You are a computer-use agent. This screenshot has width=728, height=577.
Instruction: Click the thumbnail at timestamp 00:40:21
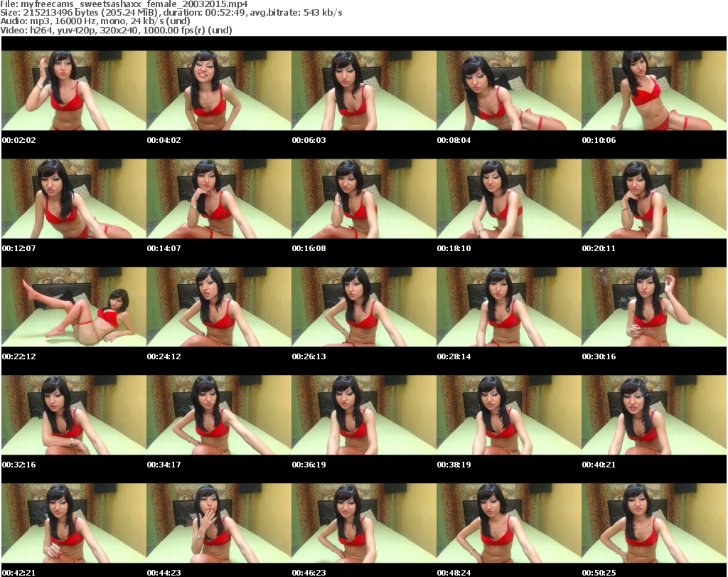coord(654,415)
